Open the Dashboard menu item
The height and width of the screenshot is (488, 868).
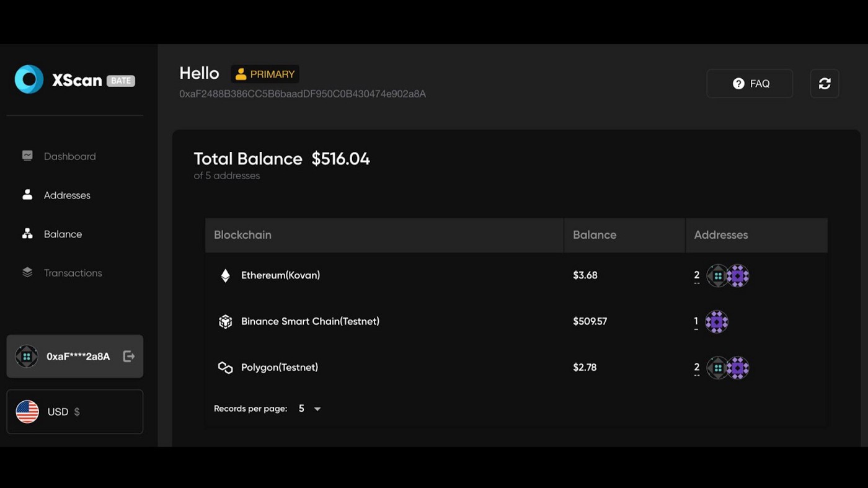pyautogui.click(x=69, y=156)
